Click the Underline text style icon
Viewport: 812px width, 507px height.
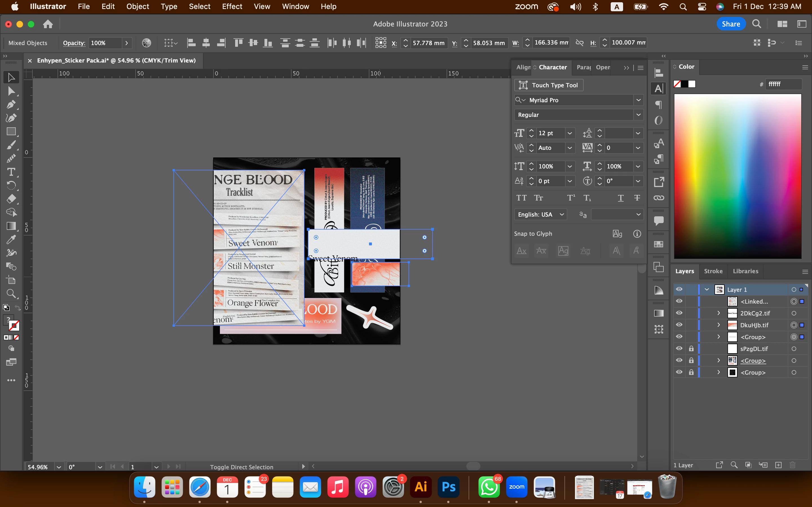tap(621, 198)
